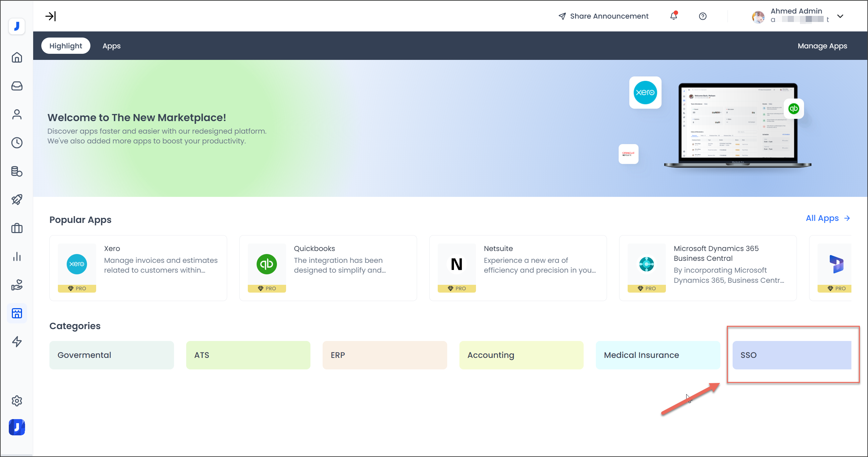The width and height of the screenshot is (868, 457).
Task: Expand the Ahmed Admin account menu
Action: click(841, 16)
